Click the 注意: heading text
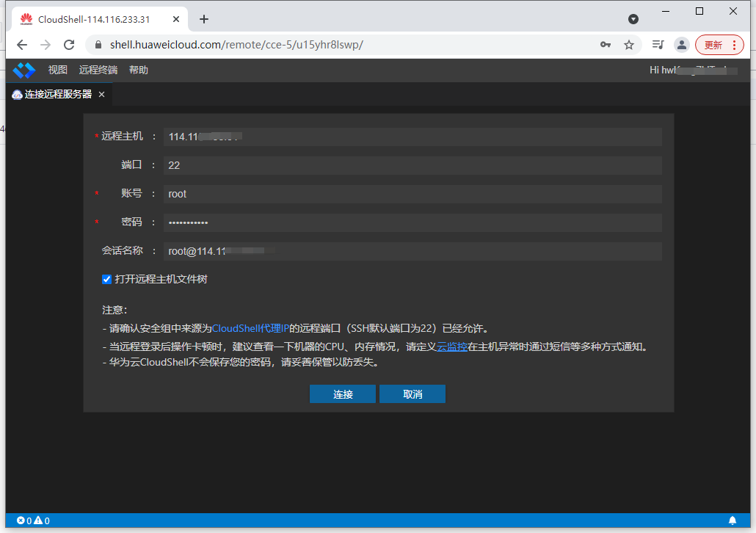This screenshot has width=756, height=533. [x=115, y=310]
